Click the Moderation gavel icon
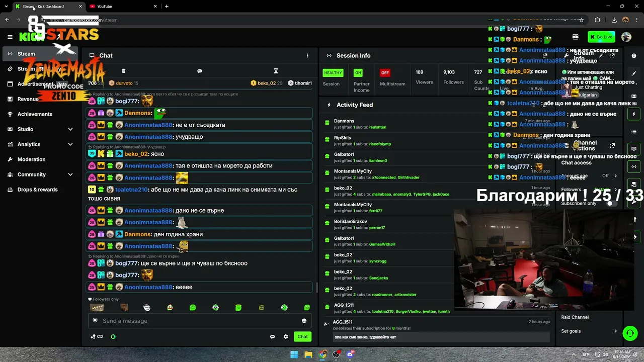This screenshot has width=644, height=362. tap(10, 159)
